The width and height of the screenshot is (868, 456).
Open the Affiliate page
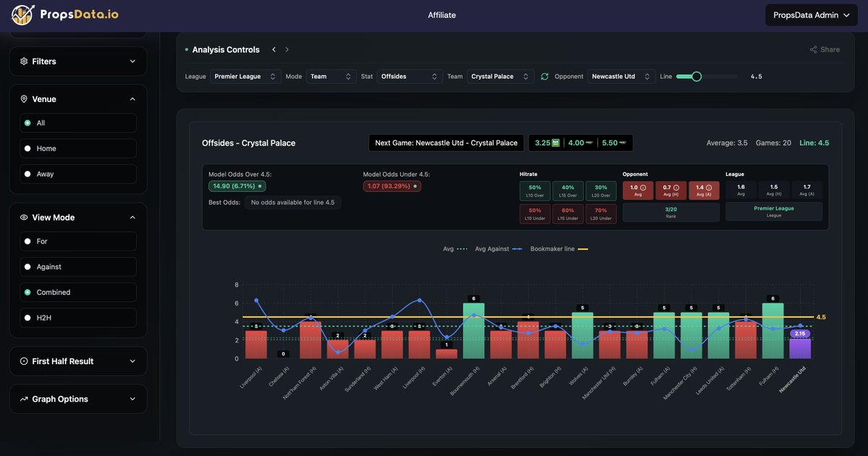pos(442,15)
